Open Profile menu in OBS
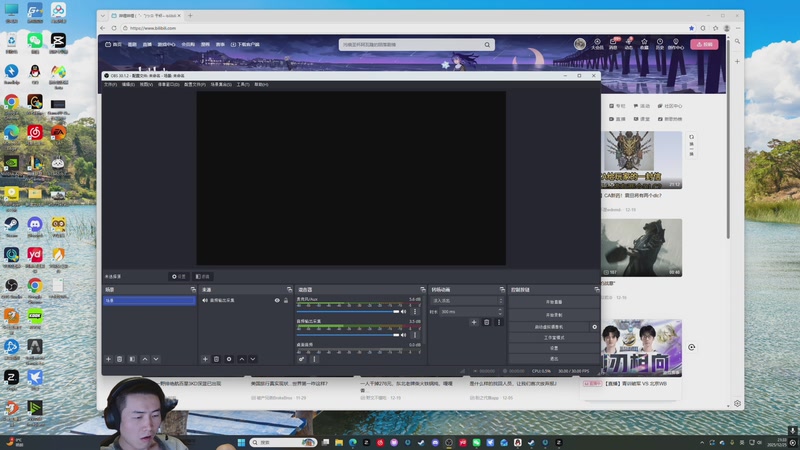Screen dimensions: 800x450 pos(195,85)
